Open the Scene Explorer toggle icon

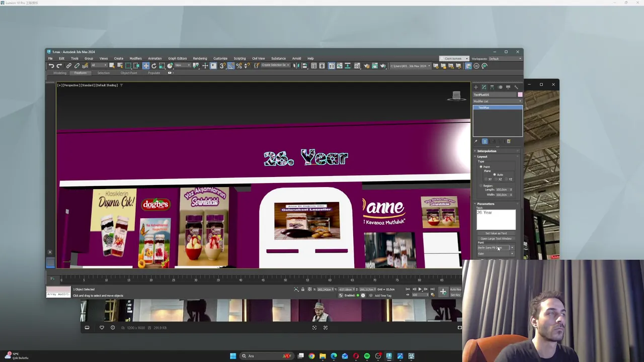tap(314, 66)
